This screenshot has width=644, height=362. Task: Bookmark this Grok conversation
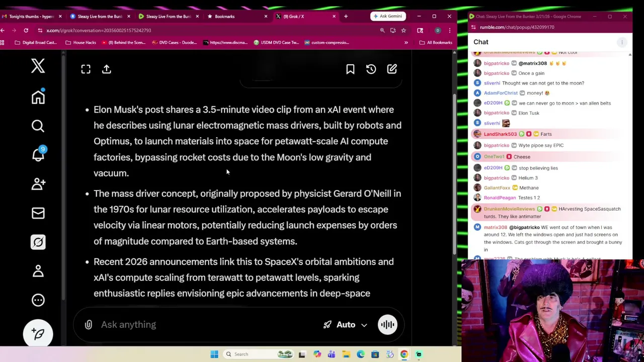[x=350, y=69]
